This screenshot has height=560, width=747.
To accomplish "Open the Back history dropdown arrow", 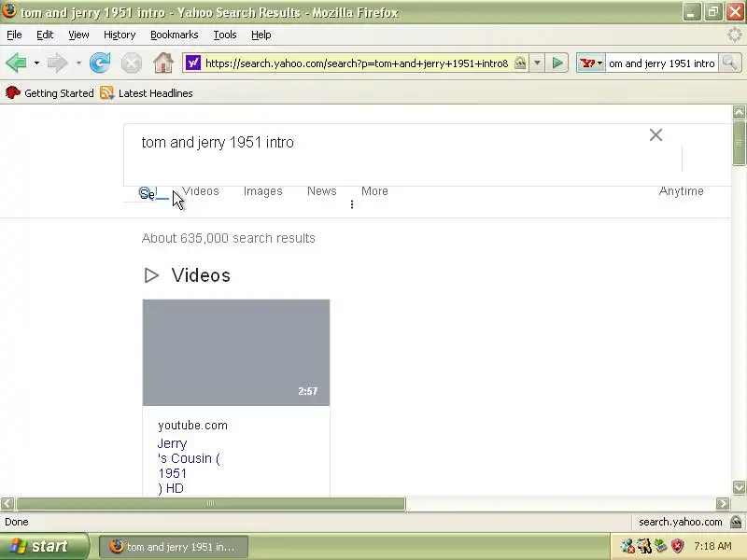I will (36, 63).
